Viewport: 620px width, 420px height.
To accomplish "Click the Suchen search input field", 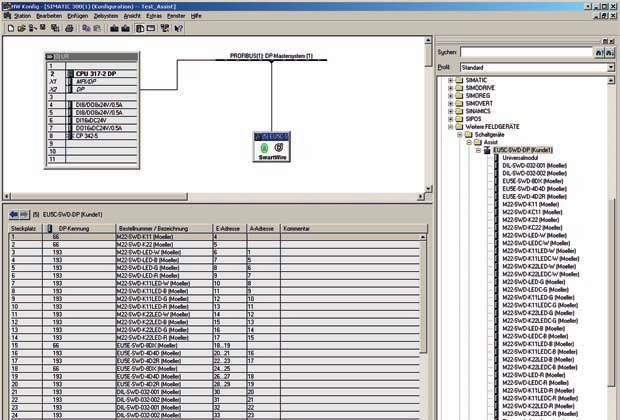I will 526,53.
